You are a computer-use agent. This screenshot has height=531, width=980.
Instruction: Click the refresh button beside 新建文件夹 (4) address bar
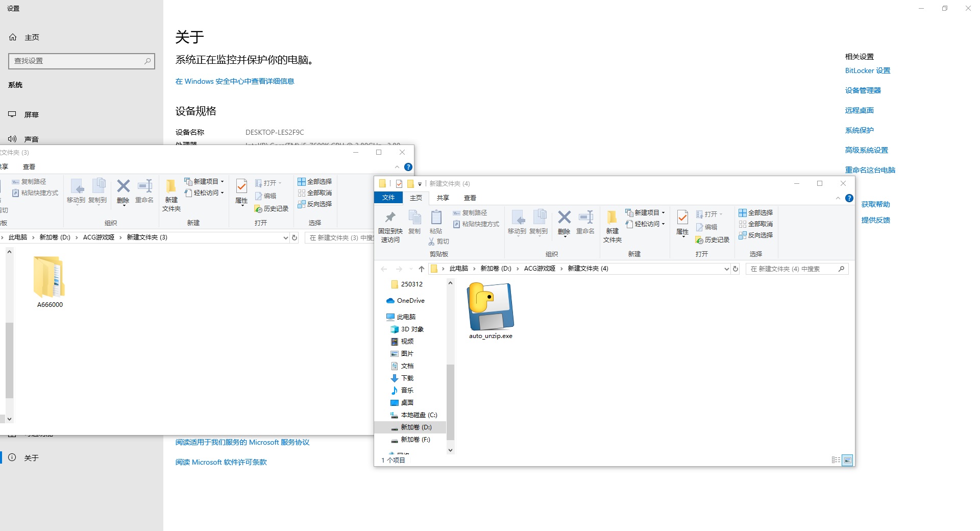tap(736, 269)
